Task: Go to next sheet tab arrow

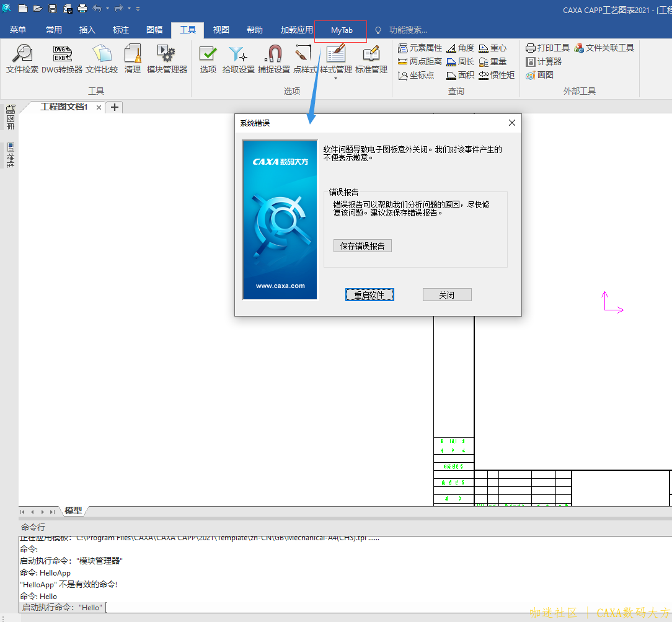Action: (x=42, y=512)
